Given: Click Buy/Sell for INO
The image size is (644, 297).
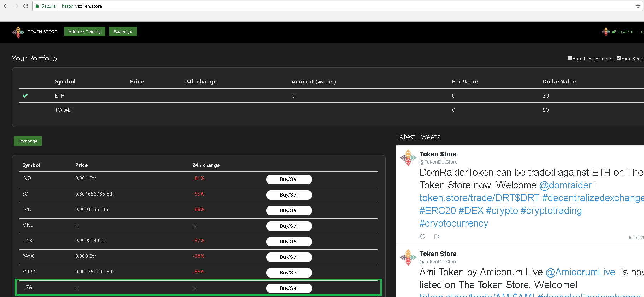Looking at the screenshot, I should click(289, 179).
